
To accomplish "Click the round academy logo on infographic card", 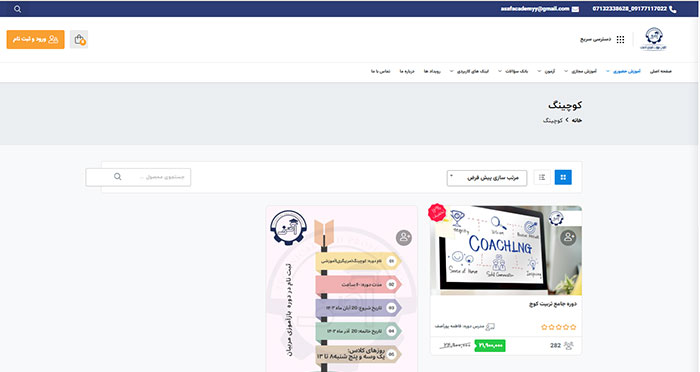I will coord(288,228).
